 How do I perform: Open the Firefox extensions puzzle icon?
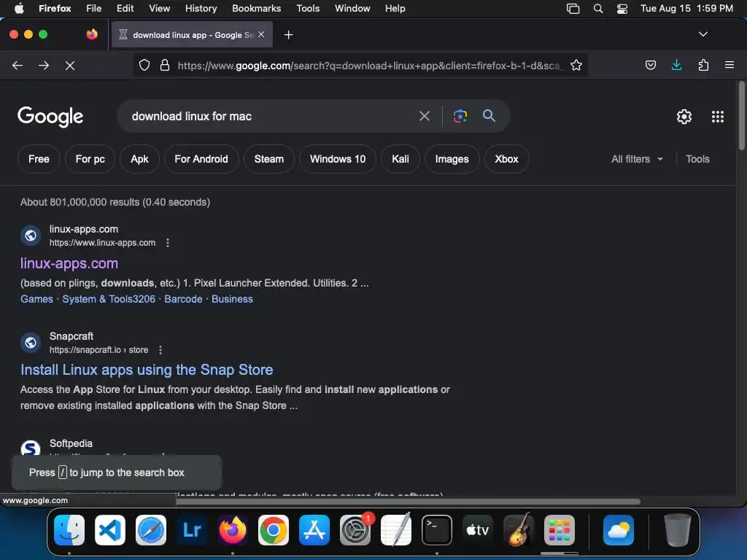click(x=703, y=65)
